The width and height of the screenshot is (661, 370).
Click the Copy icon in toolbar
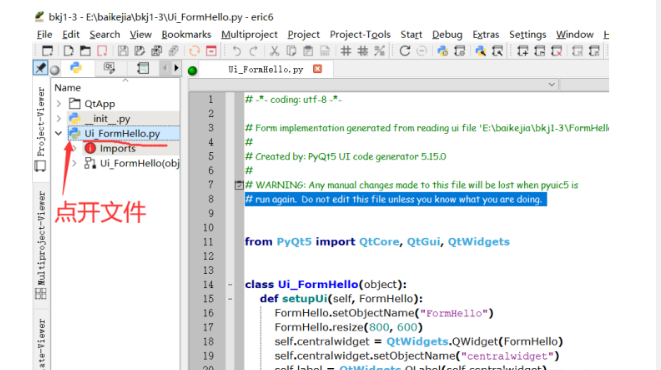[291, 51]
